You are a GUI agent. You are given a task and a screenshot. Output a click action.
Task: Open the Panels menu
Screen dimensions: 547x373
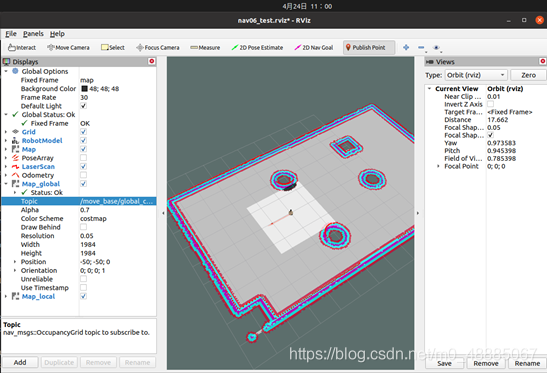coord(33,34)
